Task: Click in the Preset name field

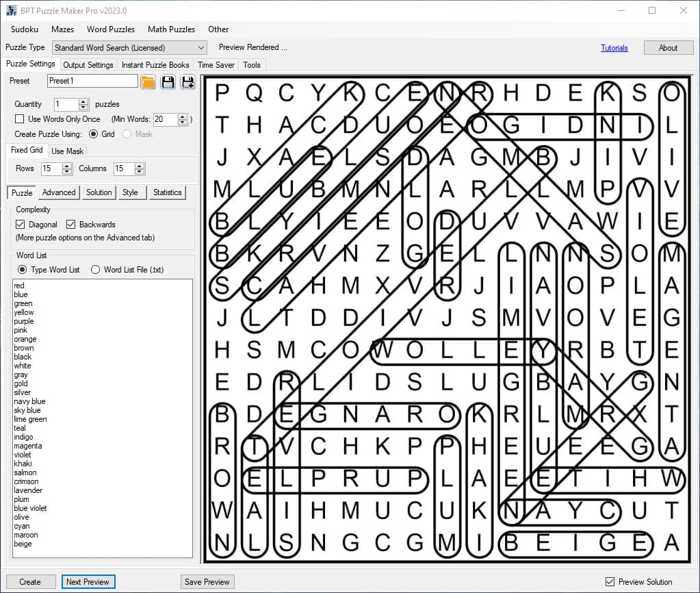Action: [92, 81]
